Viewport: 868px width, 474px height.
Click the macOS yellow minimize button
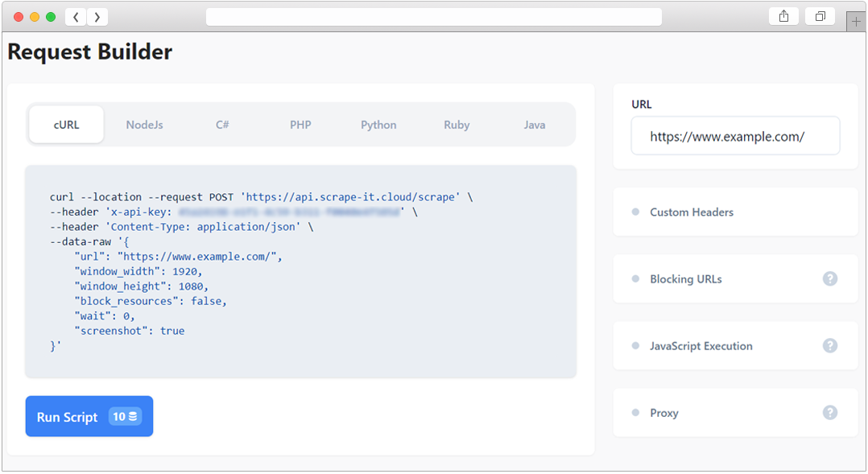click(x=35, y=17)
